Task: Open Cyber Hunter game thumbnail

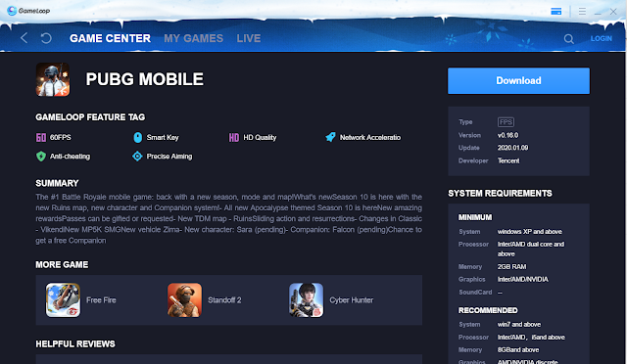Action: (306, 300)
